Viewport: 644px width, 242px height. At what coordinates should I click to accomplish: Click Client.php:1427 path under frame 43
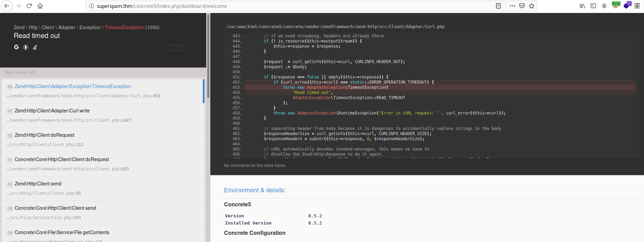coord(69,120)
